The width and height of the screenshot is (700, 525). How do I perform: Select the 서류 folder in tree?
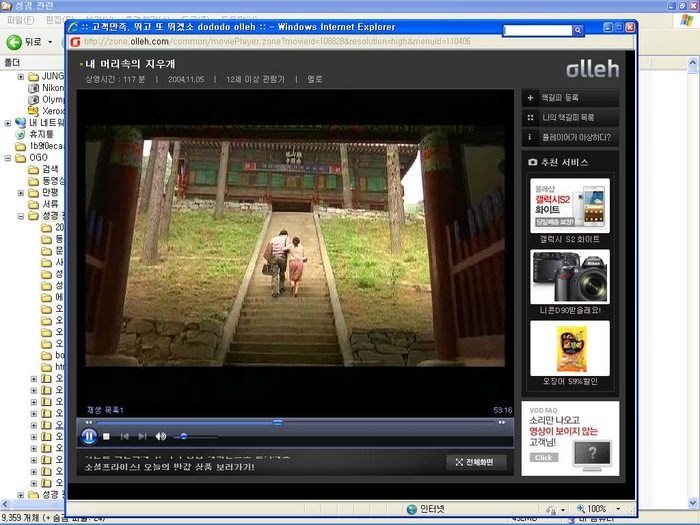click(43, 204)
